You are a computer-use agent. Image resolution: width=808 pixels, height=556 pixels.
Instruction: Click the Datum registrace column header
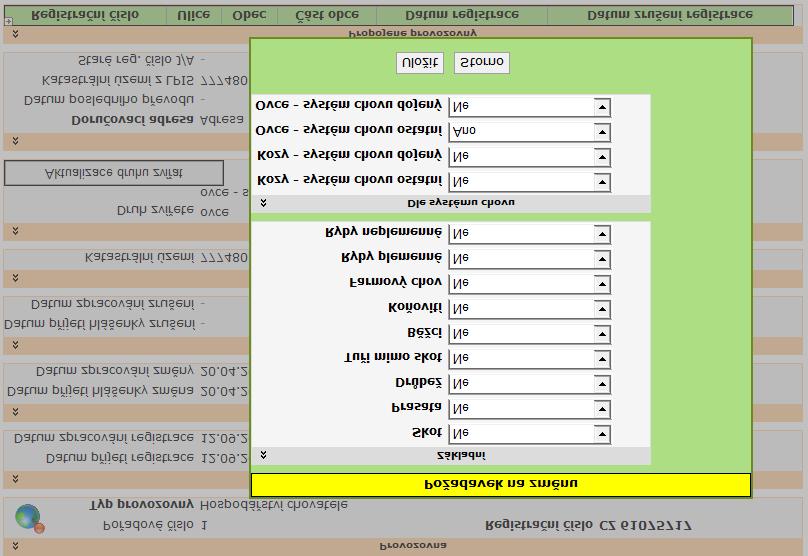(462, 15)
